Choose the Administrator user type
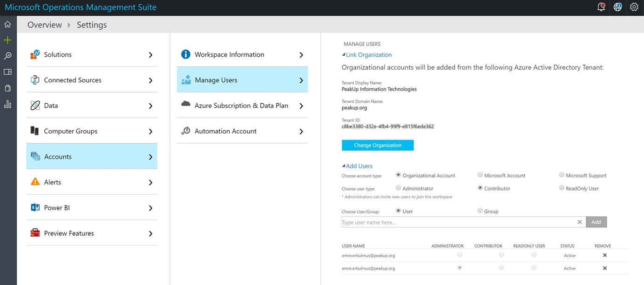The image size is (644, 285). [399, 188]
